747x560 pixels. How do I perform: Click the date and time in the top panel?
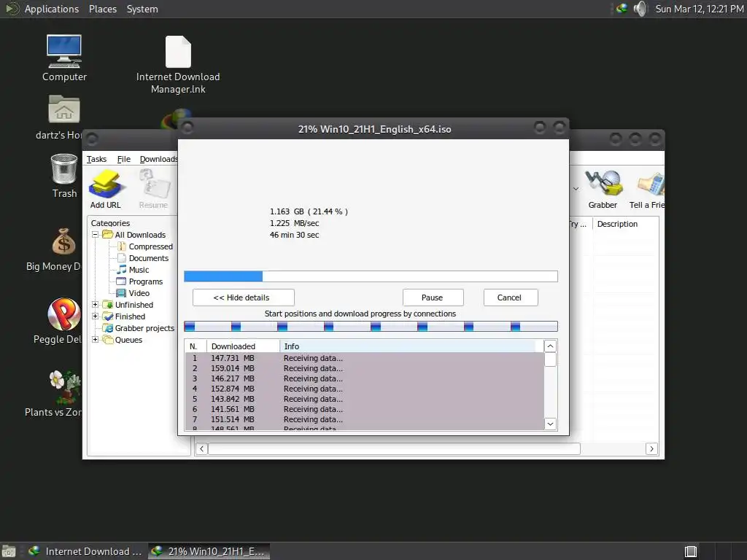tap(700, 9)
